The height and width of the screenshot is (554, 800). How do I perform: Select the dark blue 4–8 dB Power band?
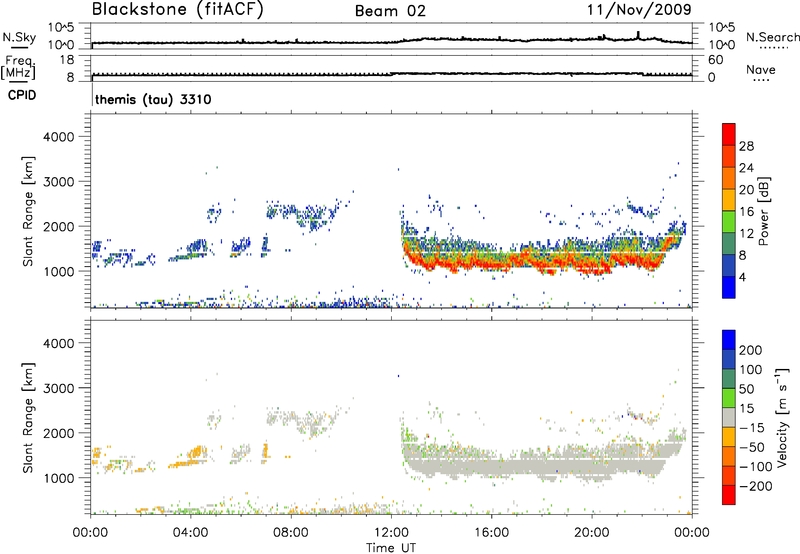729,265
